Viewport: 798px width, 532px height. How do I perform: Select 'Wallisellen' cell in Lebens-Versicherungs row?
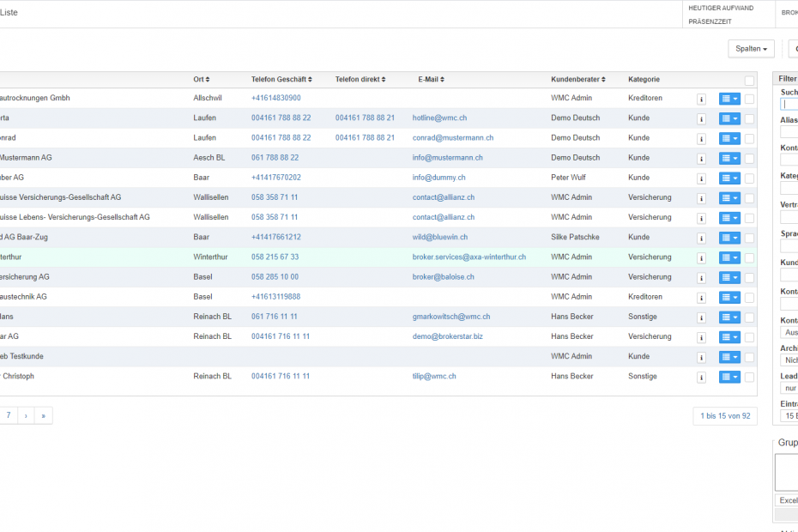click(211, 217)
